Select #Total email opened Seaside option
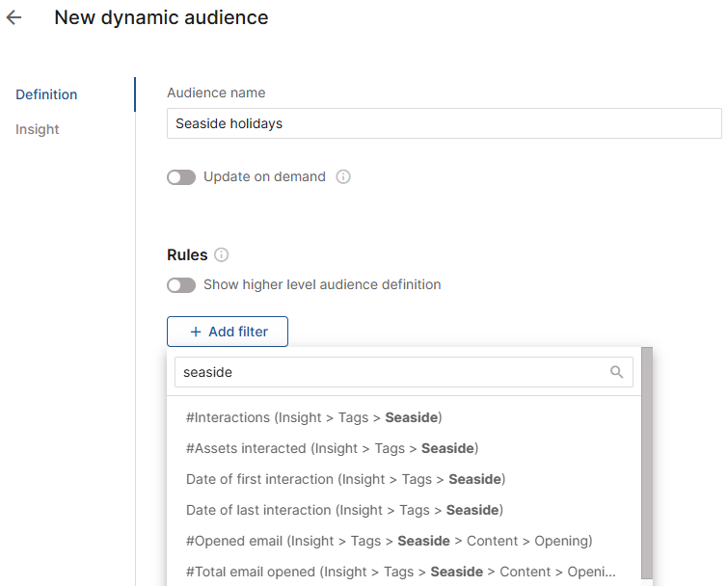Screen dimensions: 728x586 coord(401,572)
